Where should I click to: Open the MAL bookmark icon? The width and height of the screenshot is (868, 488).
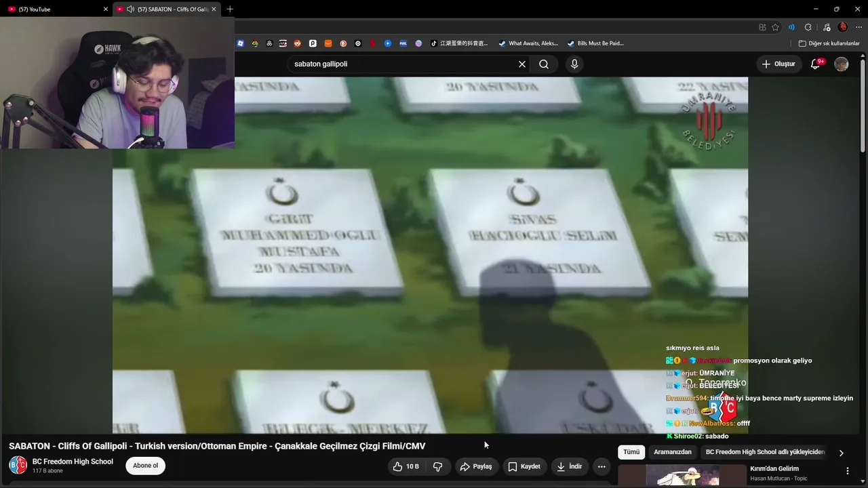click(403, 43)
